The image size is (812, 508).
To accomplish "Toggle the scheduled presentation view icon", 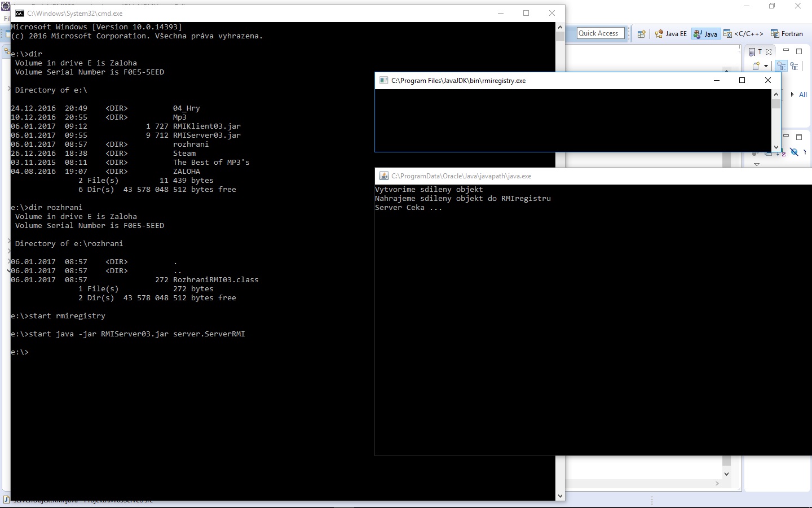I will click(x=795, y=67).
